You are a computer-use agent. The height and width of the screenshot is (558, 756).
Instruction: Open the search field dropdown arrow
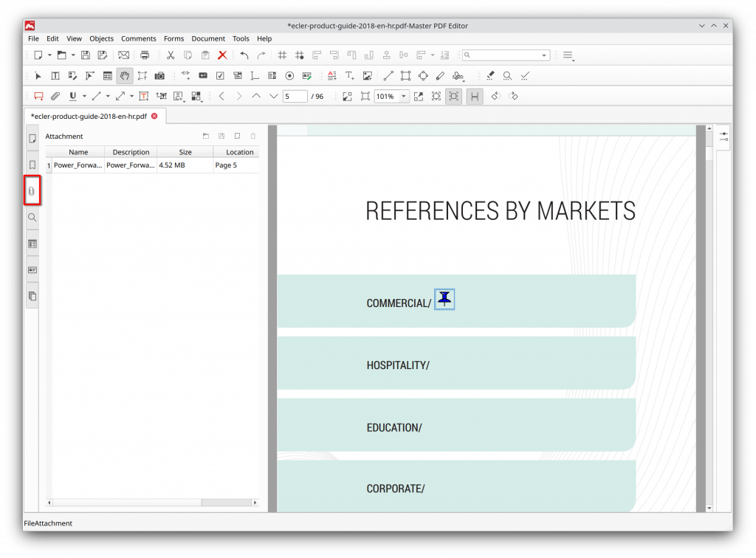pyautogui.click(x=545, y=55)
